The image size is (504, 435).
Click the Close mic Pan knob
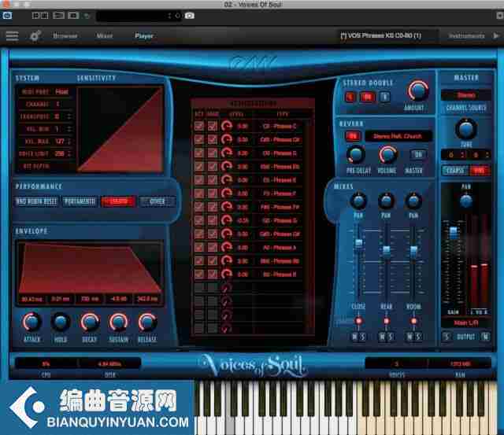coord(358,201)
